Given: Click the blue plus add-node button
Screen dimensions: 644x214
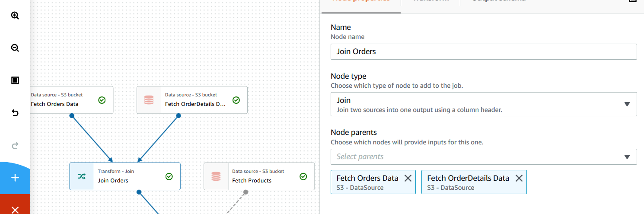Looking at the screenshot, I should pos(15,178).
